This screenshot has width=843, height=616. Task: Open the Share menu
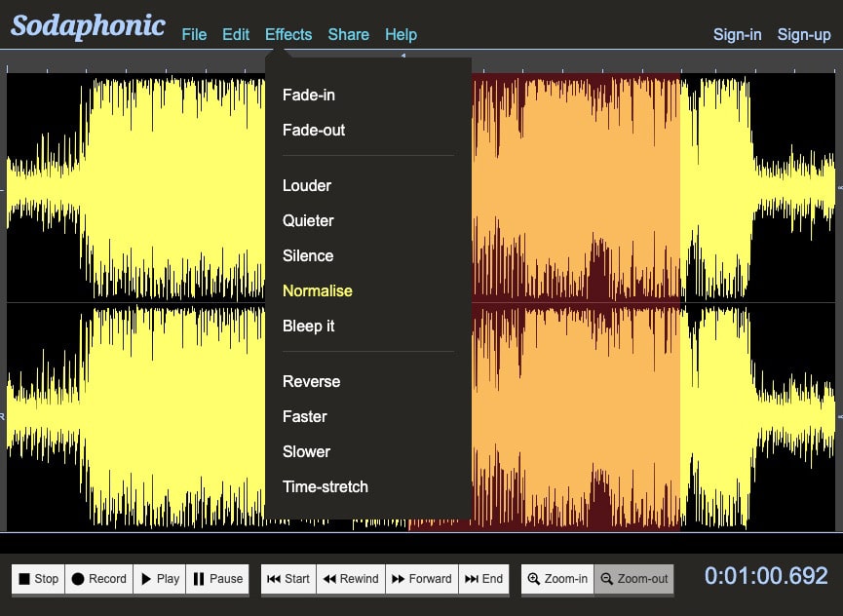point(348,34)
